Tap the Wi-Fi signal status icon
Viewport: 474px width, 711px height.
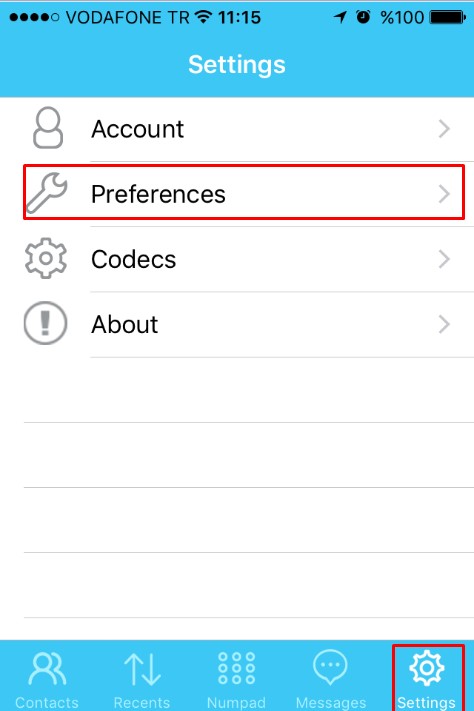tap(203, 17)
